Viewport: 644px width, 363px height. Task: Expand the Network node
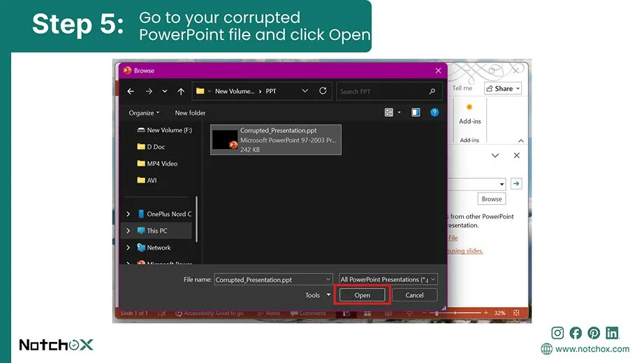click(128, 248)
